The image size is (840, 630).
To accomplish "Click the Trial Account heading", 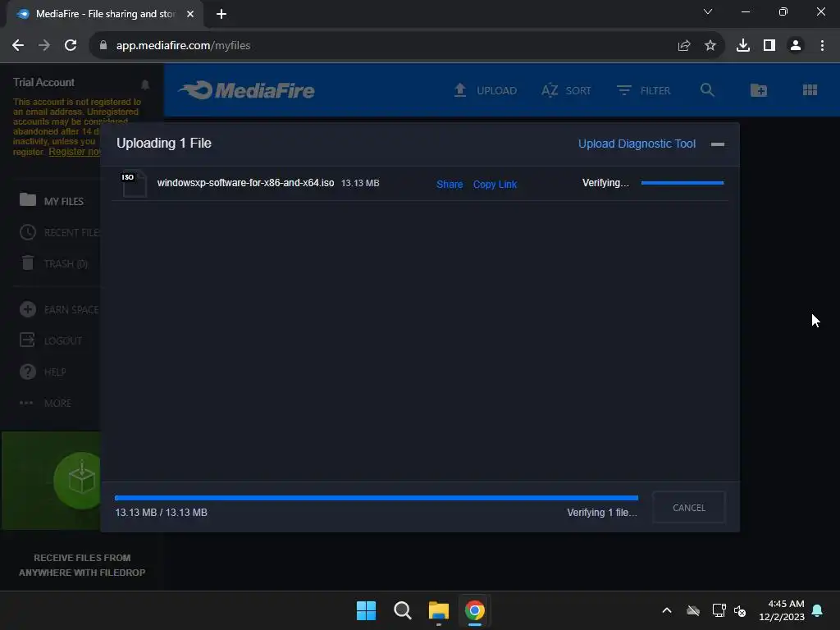I will 43,83.
